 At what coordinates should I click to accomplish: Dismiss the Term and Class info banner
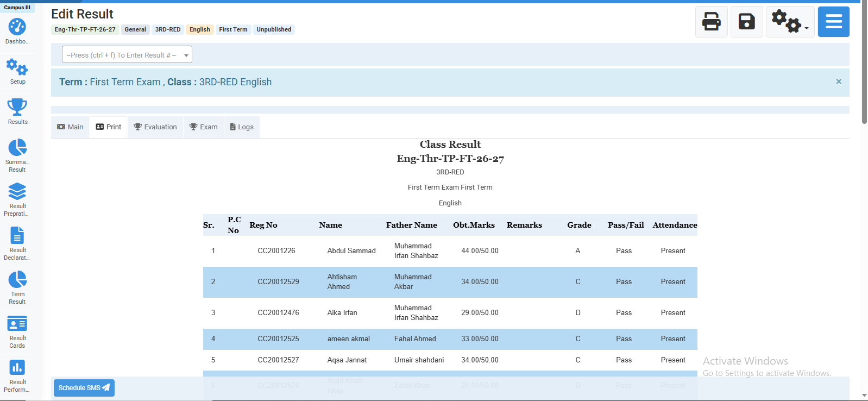pyautogui.click(x=839, y=82)
